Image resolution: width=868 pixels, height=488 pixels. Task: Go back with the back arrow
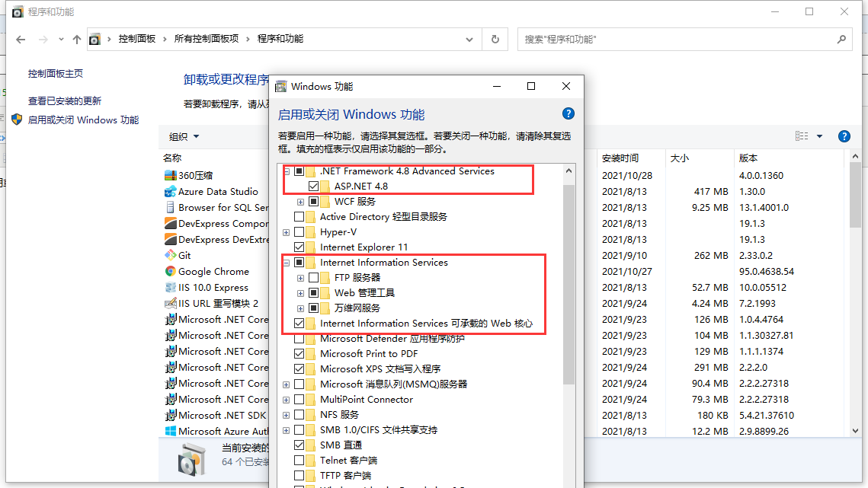21,40
